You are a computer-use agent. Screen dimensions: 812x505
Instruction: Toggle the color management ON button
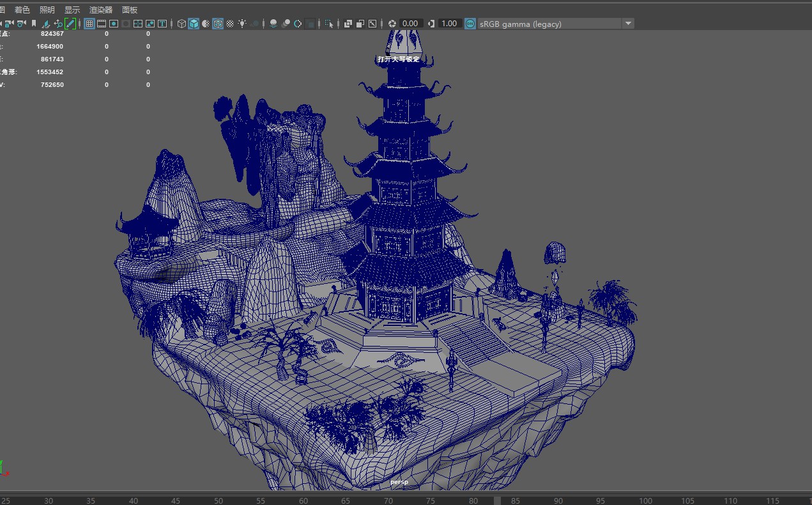coord(470,24)
